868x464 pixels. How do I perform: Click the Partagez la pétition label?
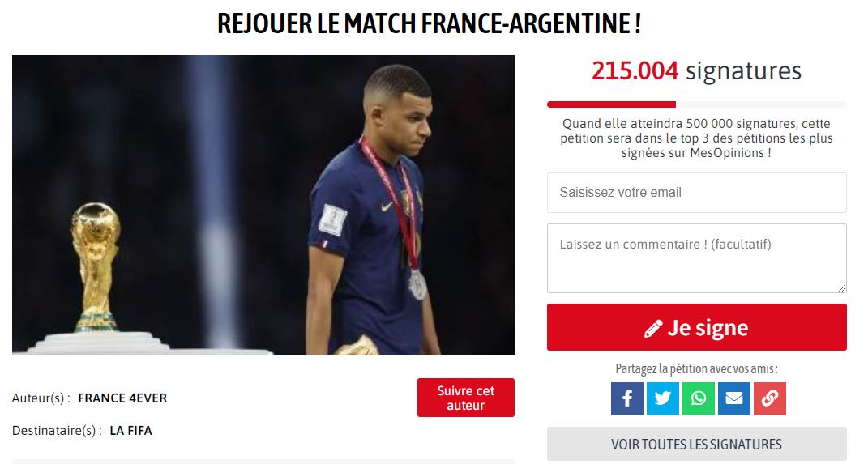pos(696,369)
